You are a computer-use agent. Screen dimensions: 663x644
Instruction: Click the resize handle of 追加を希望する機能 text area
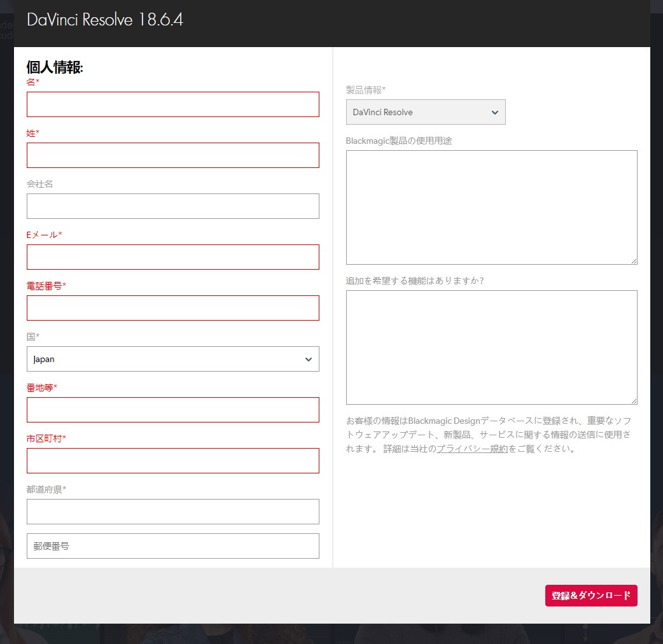pos(634,402)
